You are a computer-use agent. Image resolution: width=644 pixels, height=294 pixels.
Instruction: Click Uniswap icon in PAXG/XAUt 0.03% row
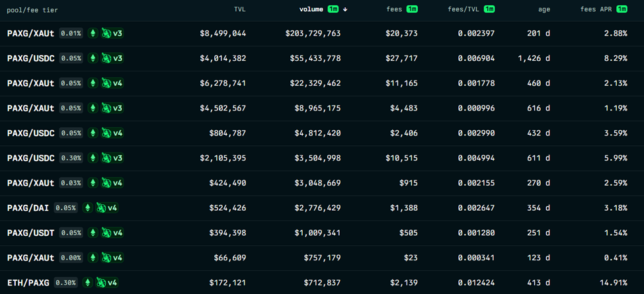[107, 183]
